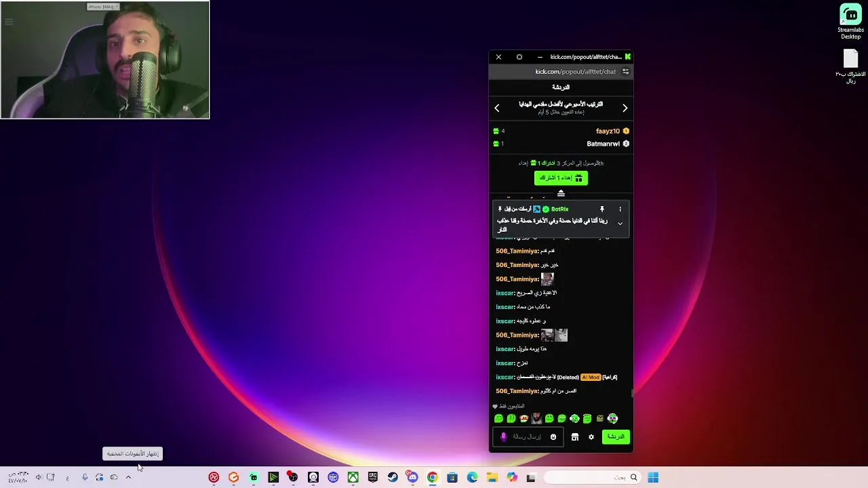This screenshot has height=488, width=868.
Task: Click the Kick popout address bar URL
Action: (x=576, y=71)
